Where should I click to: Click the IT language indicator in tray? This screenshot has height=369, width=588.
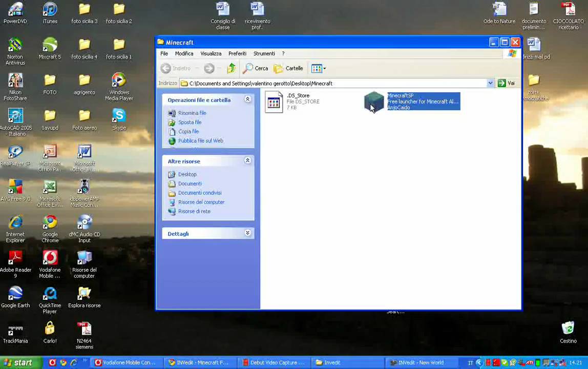[x=470, y=363]
